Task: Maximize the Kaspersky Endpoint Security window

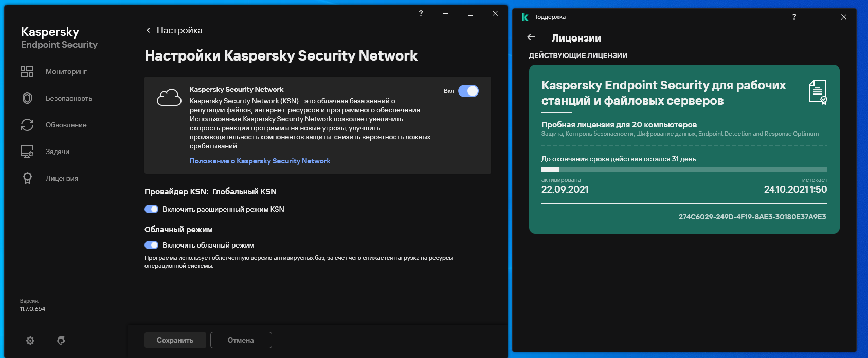Action: 471,13
